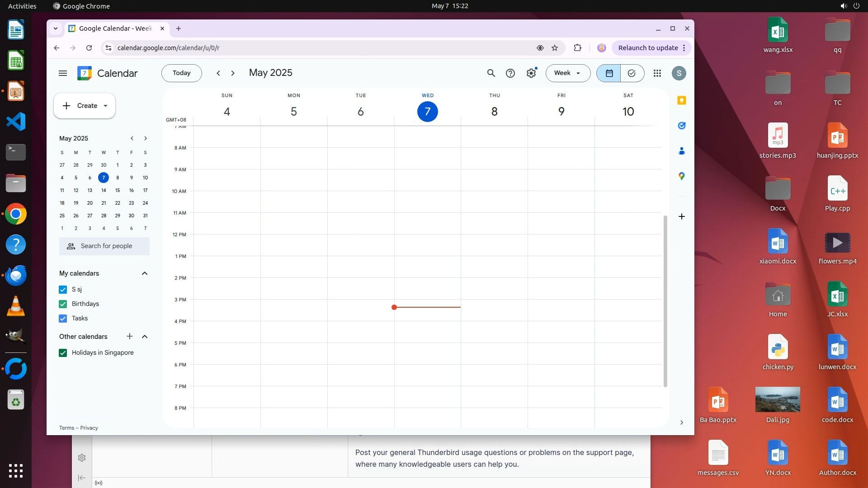The height and width of the screenshot is (488, 868).
Task: Select the Google Calendar browser tab
Action: 115,28
